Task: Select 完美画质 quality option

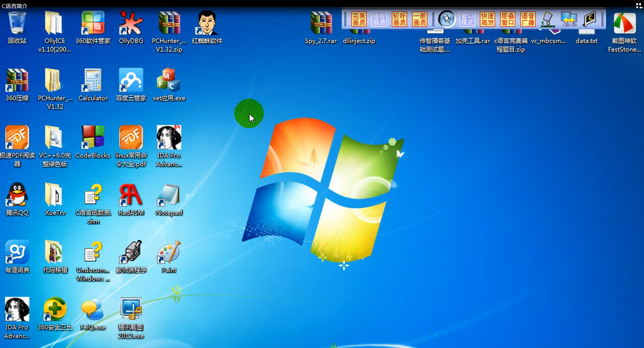Action: point(359,19)
